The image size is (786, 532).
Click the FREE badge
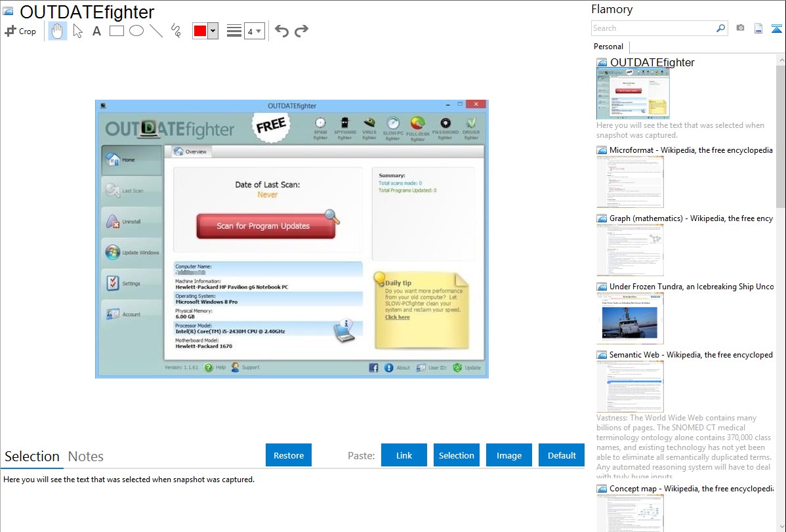[271, 126]
